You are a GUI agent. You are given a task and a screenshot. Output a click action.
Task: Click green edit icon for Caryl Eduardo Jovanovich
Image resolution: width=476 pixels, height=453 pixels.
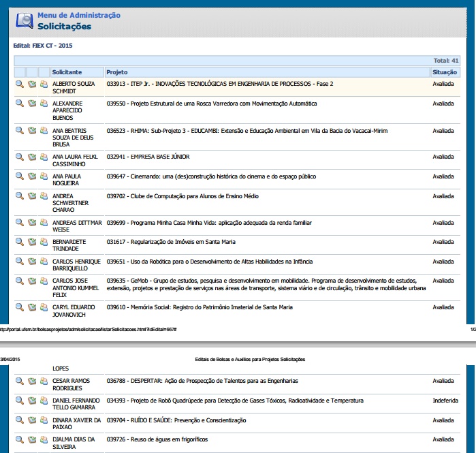32,307
